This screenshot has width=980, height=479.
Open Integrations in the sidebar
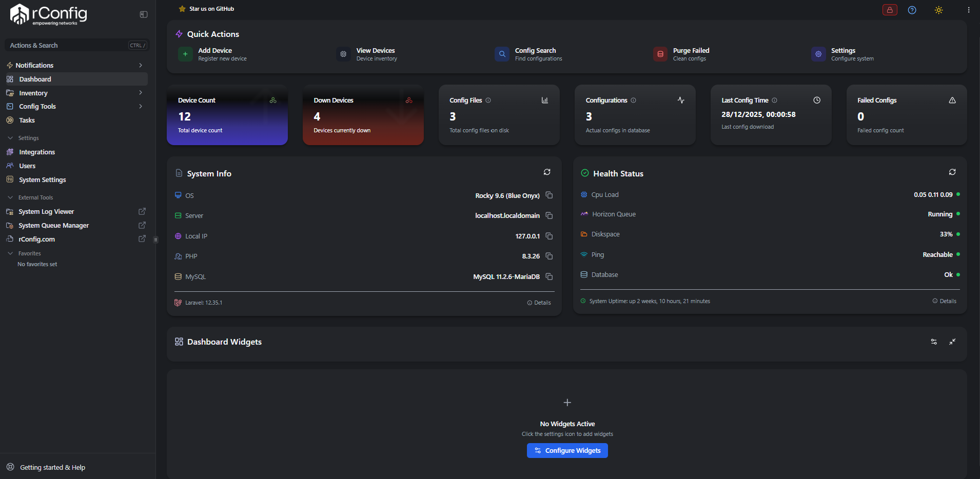tap(76, 152)
